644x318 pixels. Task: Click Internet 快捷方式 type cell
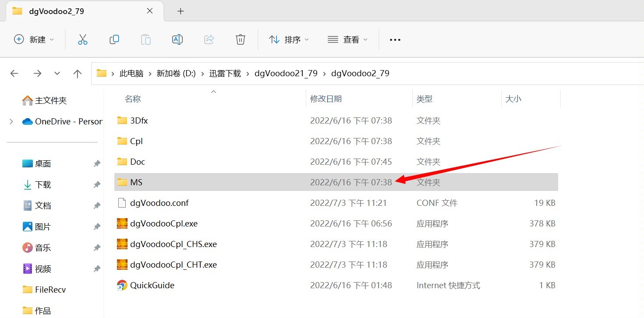click(448, 286)
